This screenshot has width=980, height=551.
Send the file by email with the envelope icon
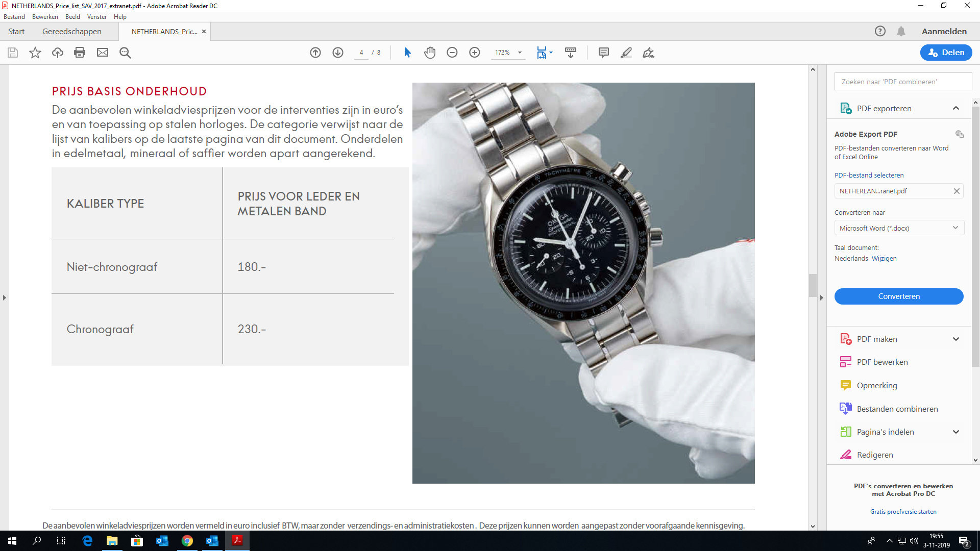(x=103, y=53)
